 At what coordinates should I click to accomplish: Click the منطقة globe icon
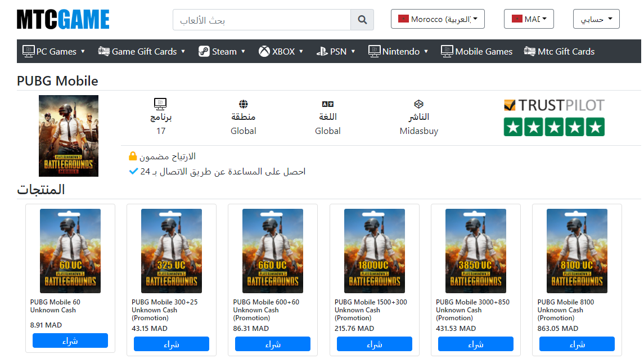(244, 104)
